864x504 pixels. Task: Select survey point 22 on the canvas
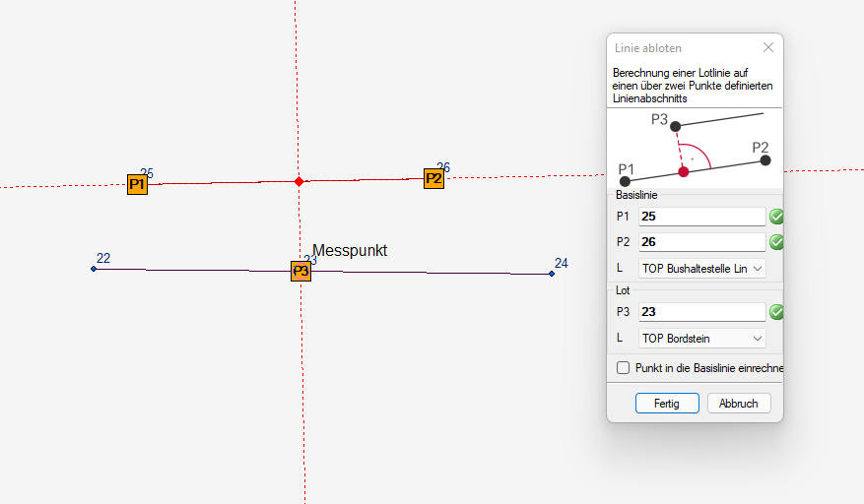coord(94,268)
